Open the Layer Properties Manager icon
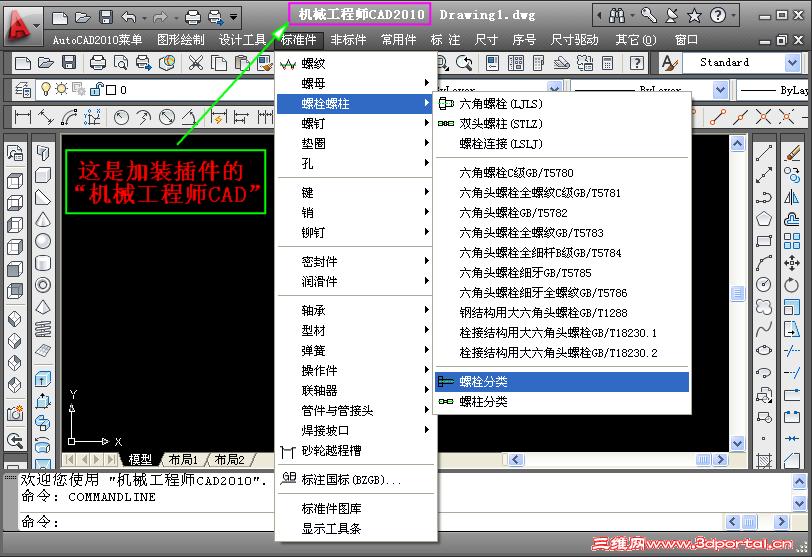Viewport: 812px width, 557px height. pos(23,90)
